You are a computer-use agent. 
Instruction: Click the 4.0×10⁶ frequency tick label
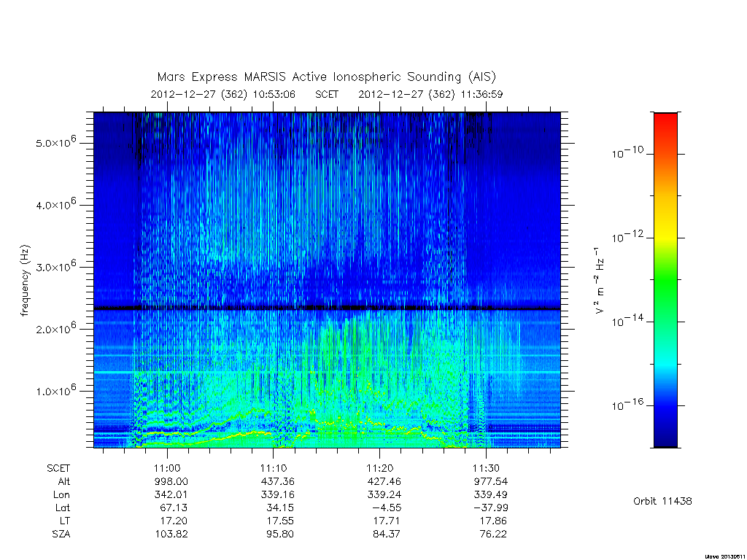point(55,204)
